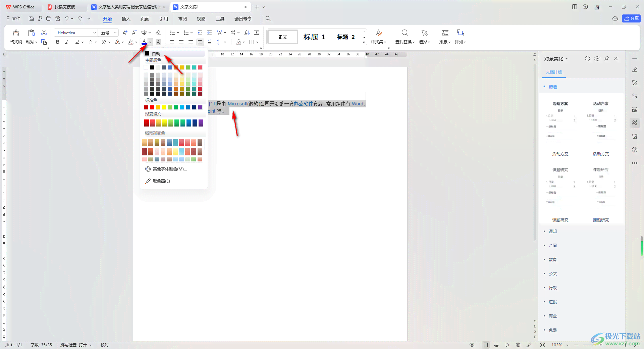644x349 pixels.
Task: Open the settings gear in 对象美化 panel
Action: click(x=597, y=58)
